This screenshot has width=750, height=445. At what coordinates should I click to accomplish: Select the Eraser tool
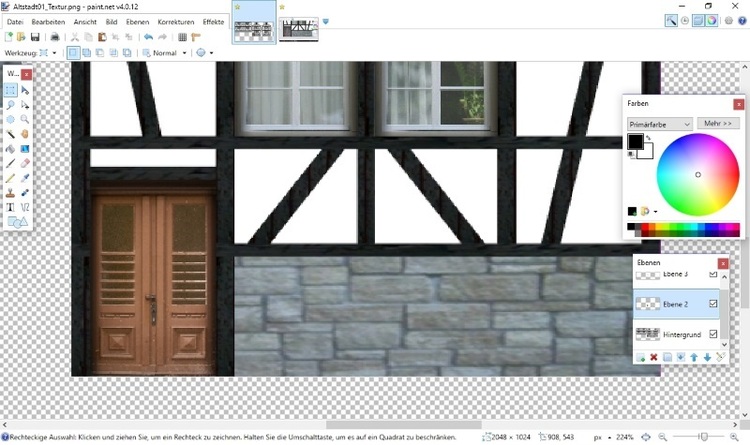pyautogui.click(x=24, y=163)
